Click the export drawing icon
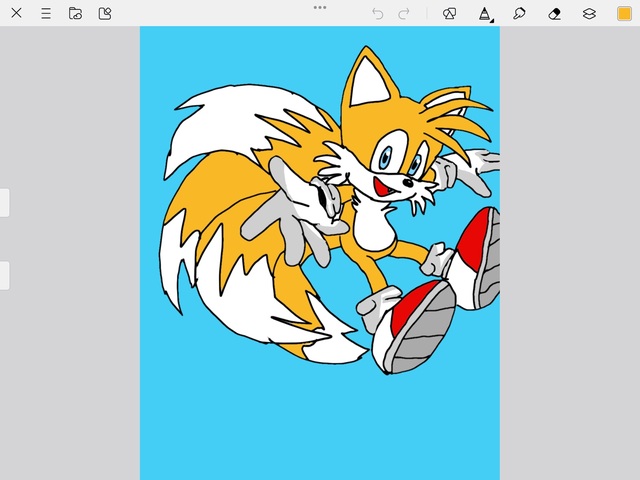The width and height of the screenshot is (640, 480). coord(105,13)
